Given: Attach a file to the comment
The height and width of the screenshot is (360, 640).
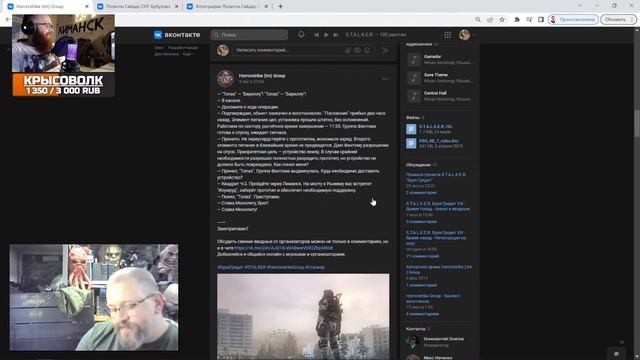Looking at the screenshot, I should [x=348, y=50].
